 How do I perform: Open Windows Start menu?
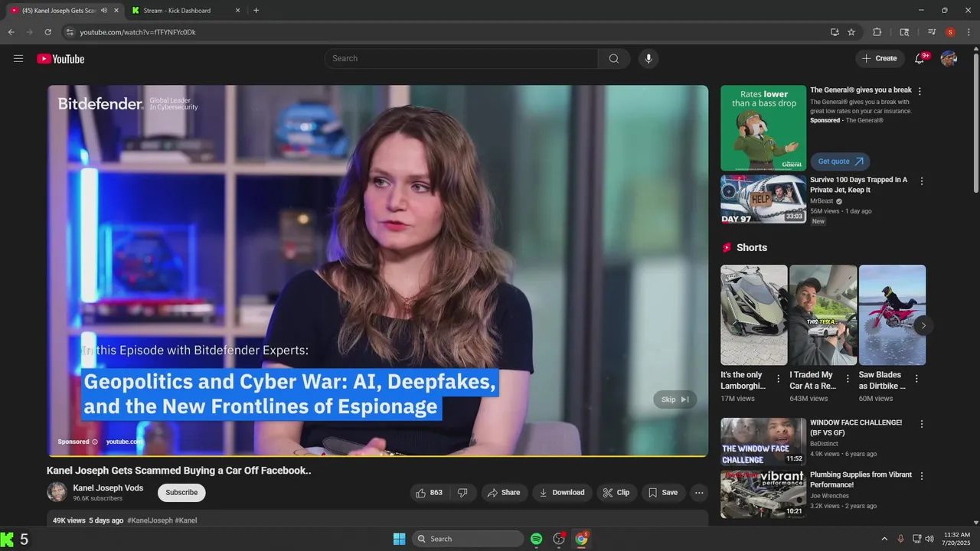[399, 539]
